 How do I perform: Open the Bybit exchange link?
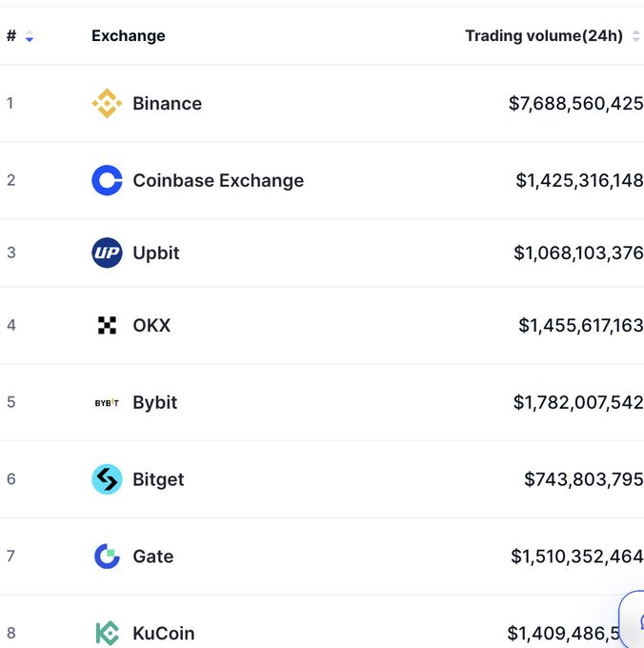tap(155, 402)
